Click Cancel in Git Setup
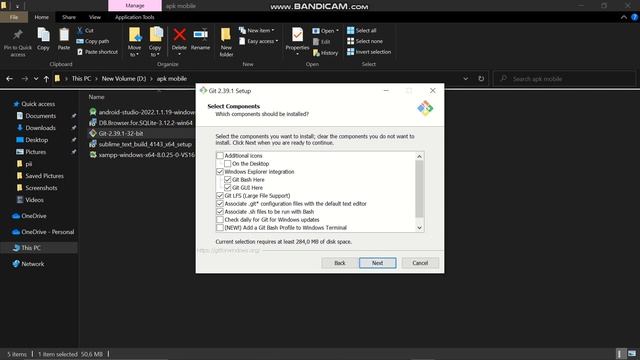Image resolution: width=640 pixels, height=360 pixels. pos(420,263)
